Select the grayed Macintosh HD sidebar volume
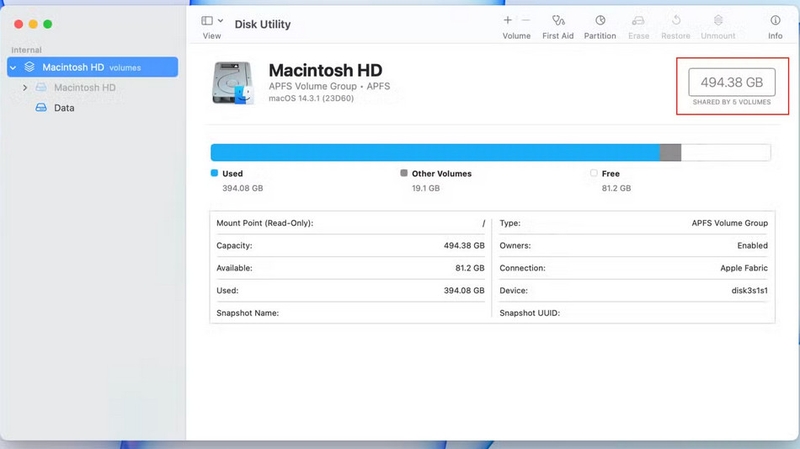Viewport: 800px width, 449px height. pos(85,88)
